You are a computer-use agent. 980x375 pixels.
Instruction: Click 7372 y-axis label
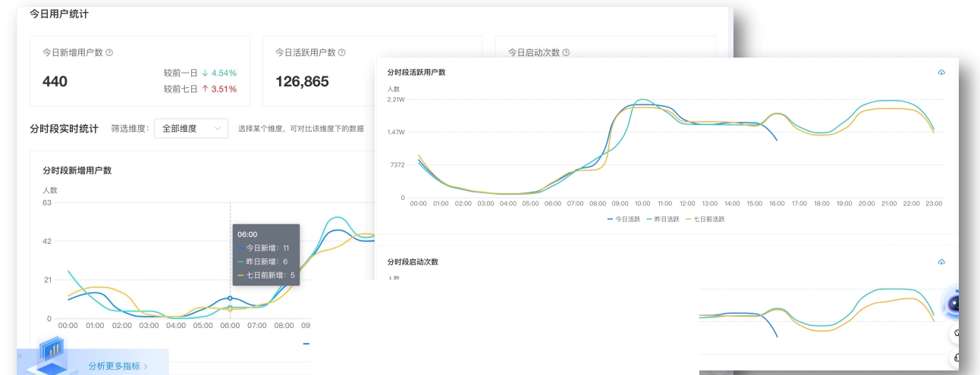398,164
